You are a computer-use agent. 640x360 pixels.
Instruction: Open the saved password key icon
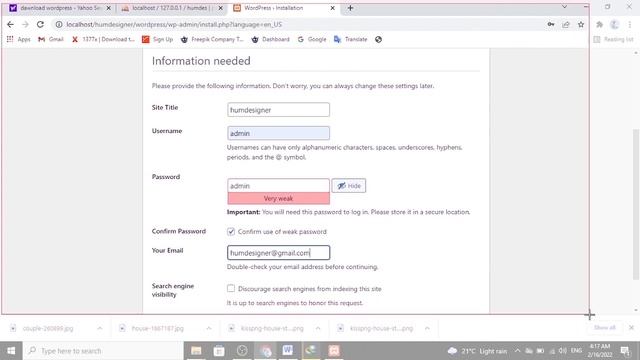[x=551, y=24]
